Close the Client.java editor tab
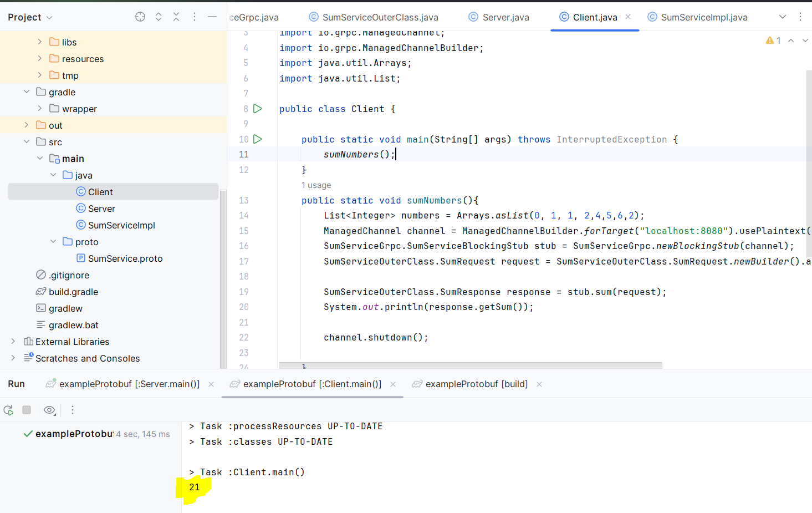812x513 pixels. pos(628,17)
